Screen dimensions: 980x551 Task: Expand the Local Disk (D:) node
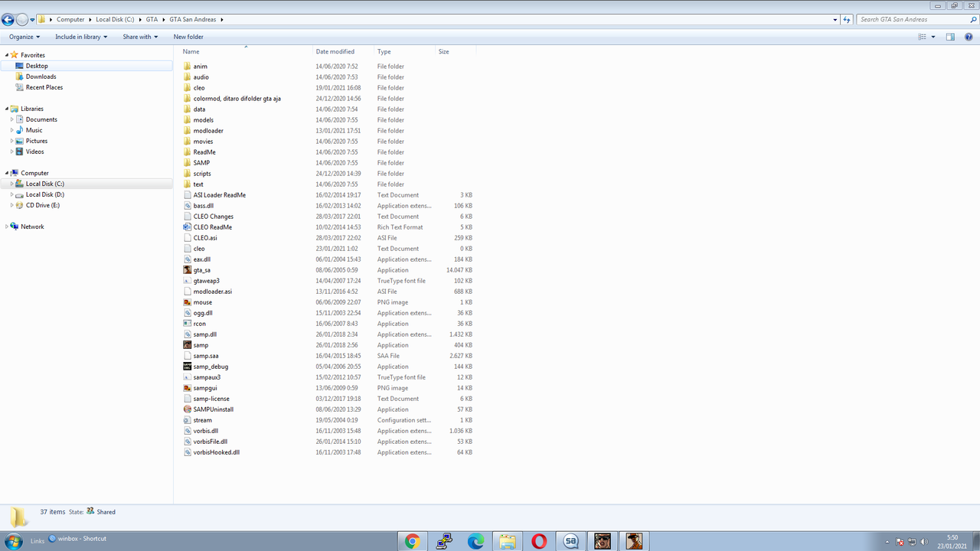11,194
